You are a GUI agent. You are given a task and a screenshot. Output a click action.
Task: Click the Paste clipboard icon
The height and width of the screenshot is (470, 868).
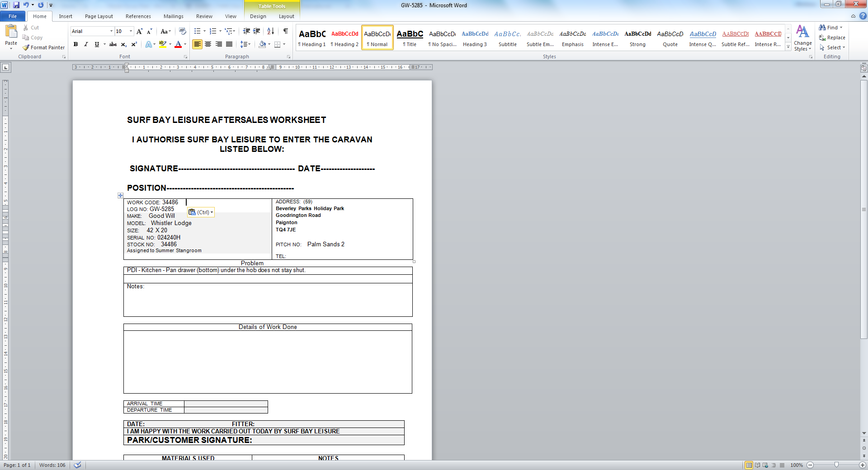click(11, 32)
